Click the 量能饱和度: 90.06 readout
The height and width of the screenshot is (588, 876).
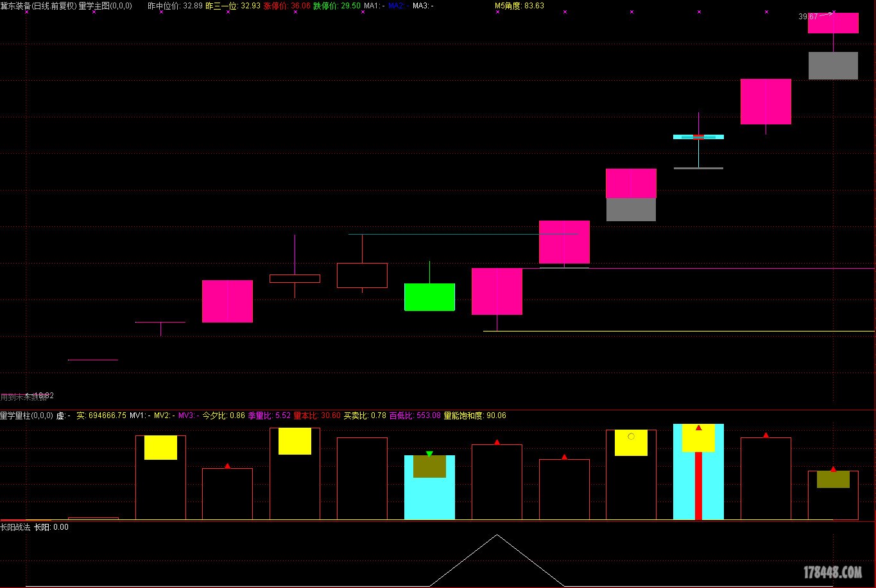[475, 416]
